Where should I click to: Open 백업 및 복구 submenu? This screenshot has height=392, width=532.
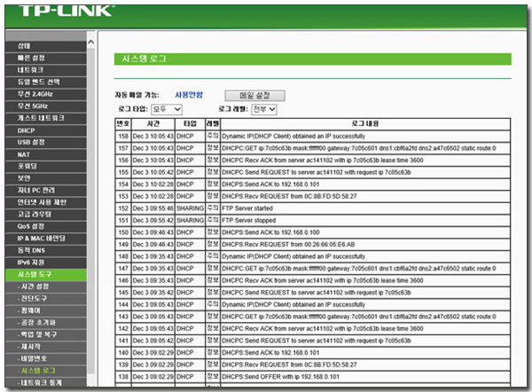click(x=46, y=334)
